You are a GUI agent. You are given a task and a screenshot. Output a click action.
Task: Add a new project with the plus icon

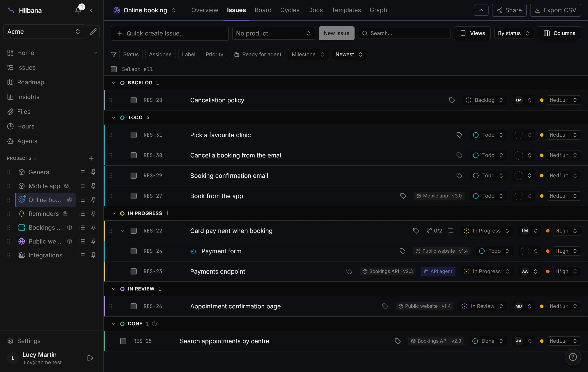tap(91, 158)
